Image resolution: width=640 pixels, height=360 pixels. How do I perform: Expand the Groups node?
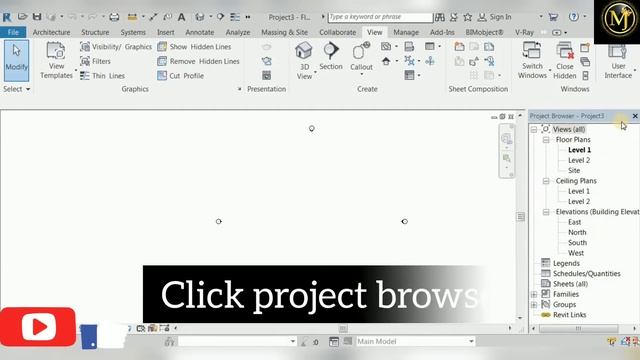tap(534, 304)
